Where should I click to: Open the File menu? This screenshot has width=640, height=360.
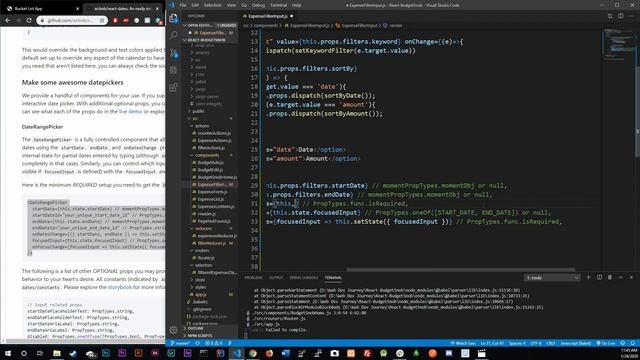tap(183, 5)
